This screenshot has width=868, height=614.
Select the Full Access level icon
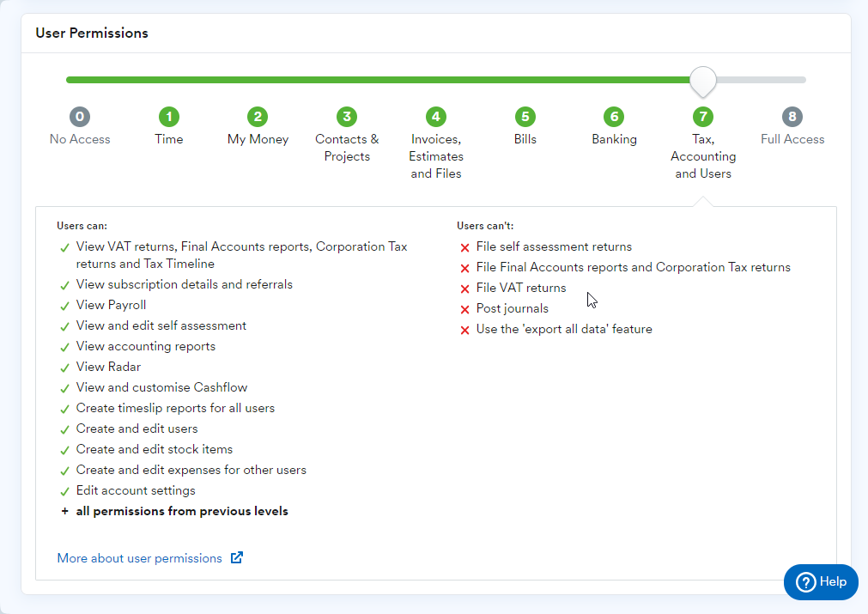coord(792,116)
